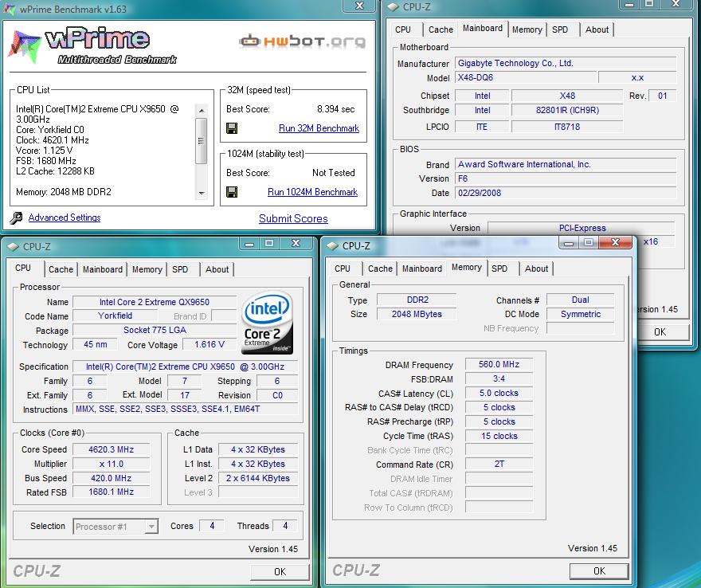
Task: Click Graphic Interface Version PCI-Express field
Action: 582,228
